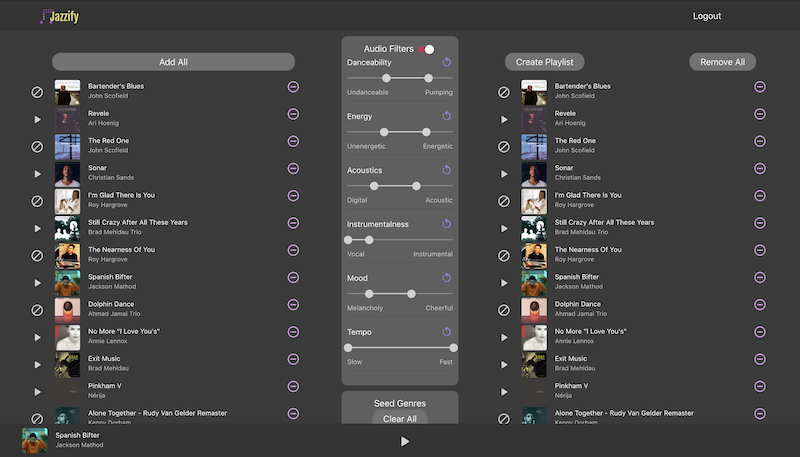Clear all seed genres

(x=400, y=418)
